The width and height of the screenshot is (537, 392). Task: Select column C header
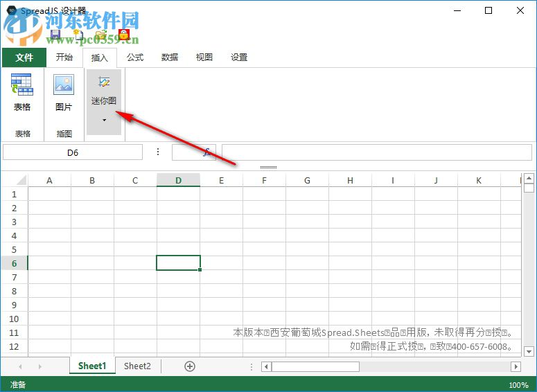click(x=135, y=181)
